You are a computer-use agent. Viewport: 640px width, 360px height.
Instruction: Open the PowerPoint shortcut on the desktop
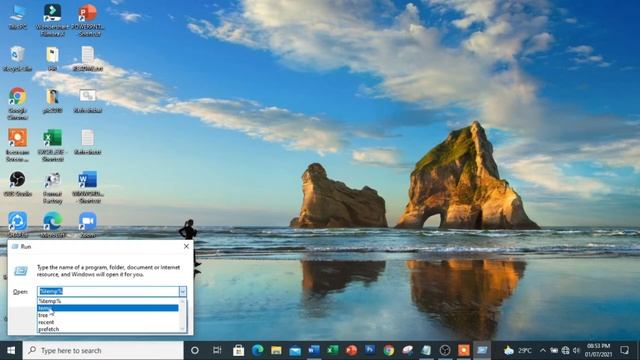tap(88, 20)
